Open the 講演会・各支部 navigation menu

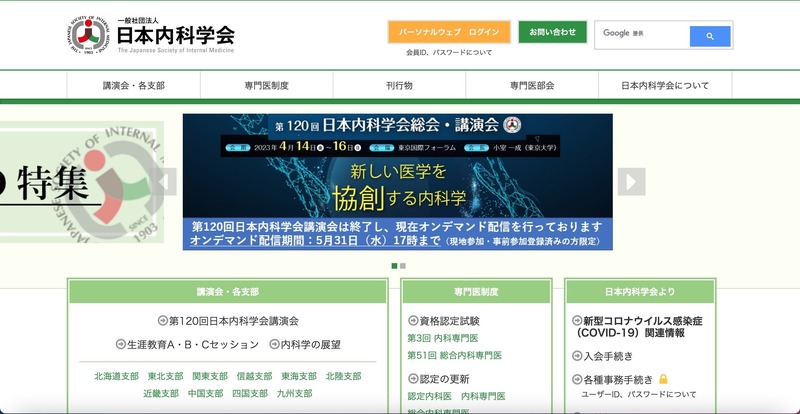point(133,86)
